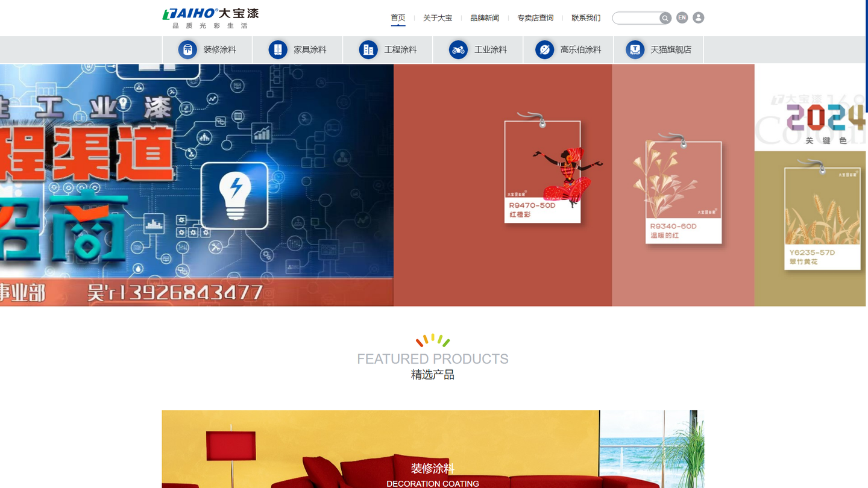Select the 工程涂料 category label
This screenshot has height=488, width=868.
tap(401, 49)
